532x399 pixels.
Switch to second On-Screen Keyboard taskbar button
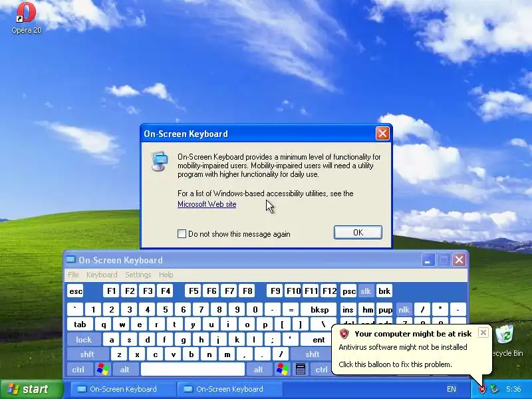click(229, 389)
